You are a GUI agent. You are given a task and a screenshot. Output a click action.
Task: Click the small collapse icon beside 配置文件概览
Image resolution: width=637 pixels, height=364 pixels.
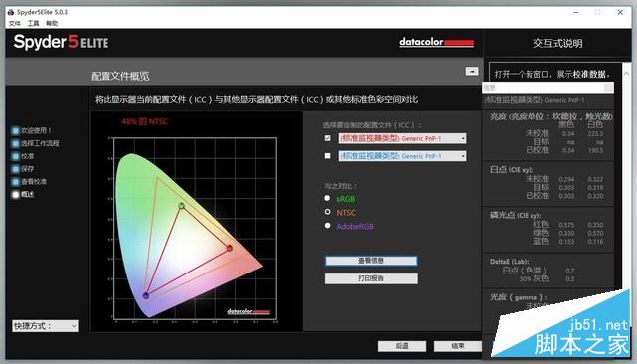tap(471, 71)
